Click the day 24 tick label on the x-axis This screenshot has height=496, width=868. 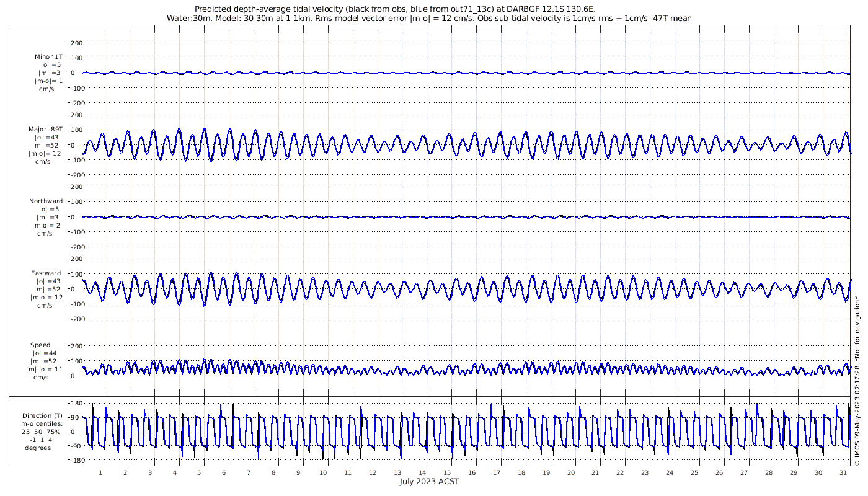tap(670, 472)
